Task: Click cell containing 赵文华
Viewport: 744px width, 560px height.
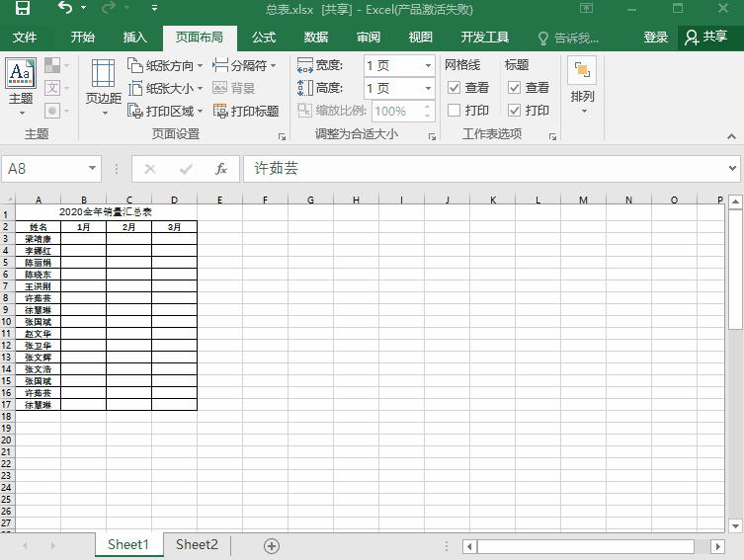Action: point(38,334)
